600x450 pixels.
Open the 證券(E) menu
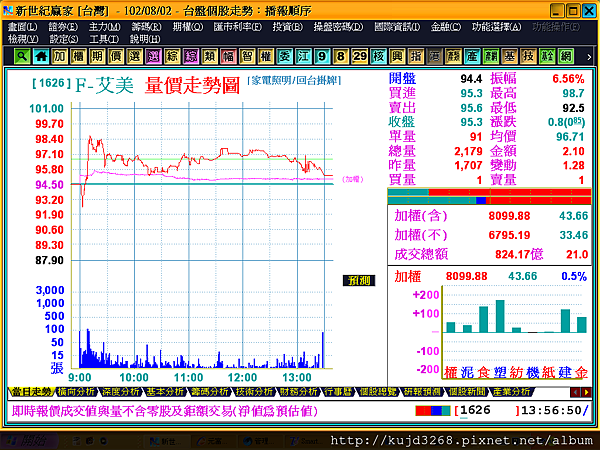click(x=63, y=27)
